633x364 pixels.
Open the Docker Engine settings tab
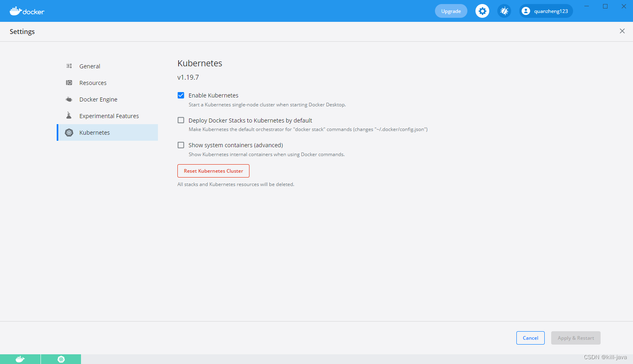click(x=108, y=99)
